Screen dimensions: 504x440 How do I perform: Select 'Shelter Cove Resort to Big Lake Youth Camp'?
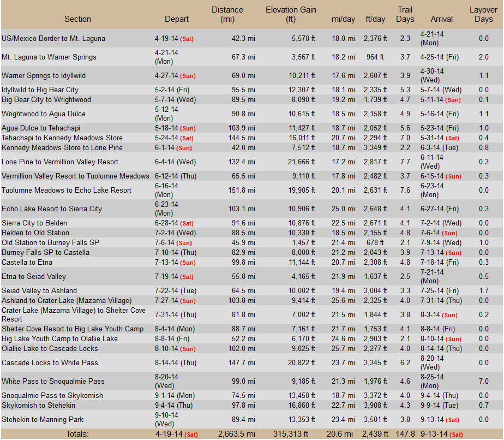point(73,329)
